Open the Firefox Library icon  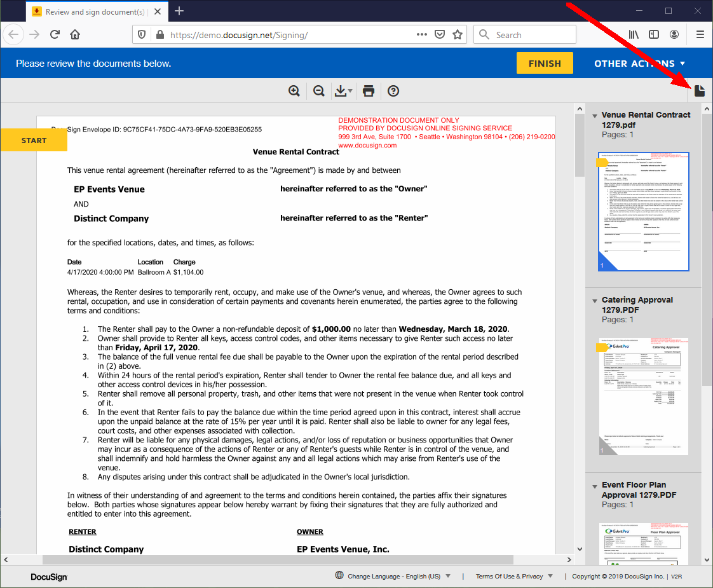[634, 34]
